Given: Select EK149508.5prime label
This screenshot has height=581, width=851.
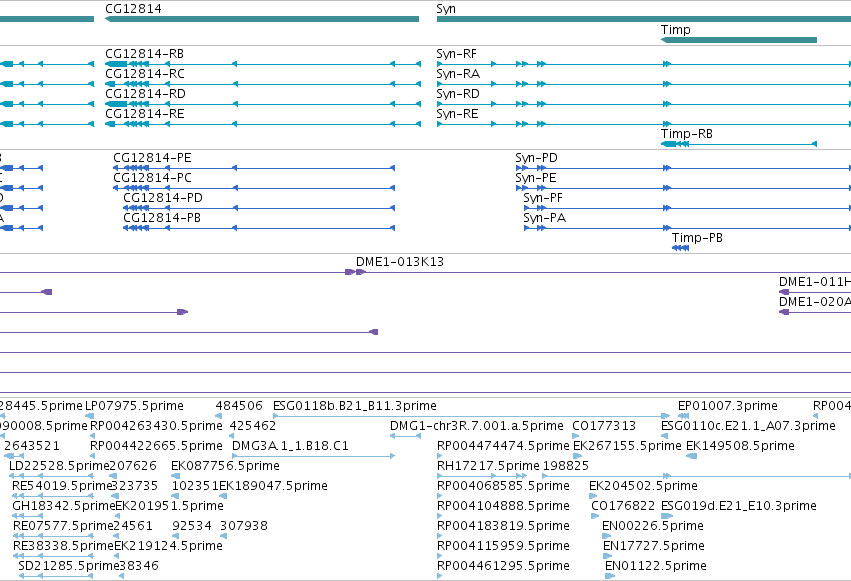Looking at the screenshot, I should pos(740,446).
